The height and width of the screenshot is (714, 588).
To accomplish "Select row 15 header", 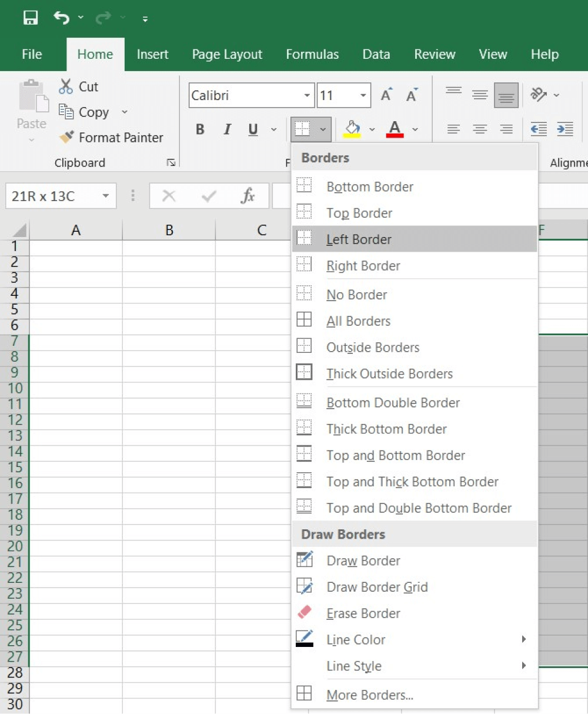I will [x=15, y=468].
